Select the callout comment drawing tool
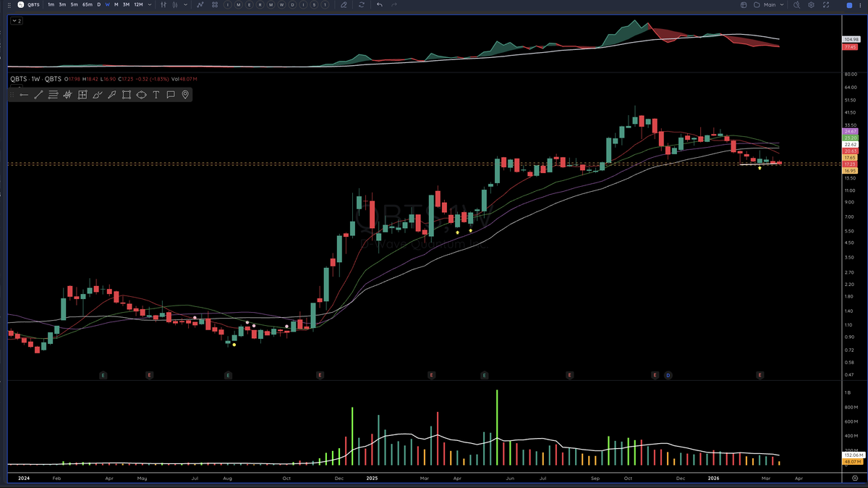 171,95
